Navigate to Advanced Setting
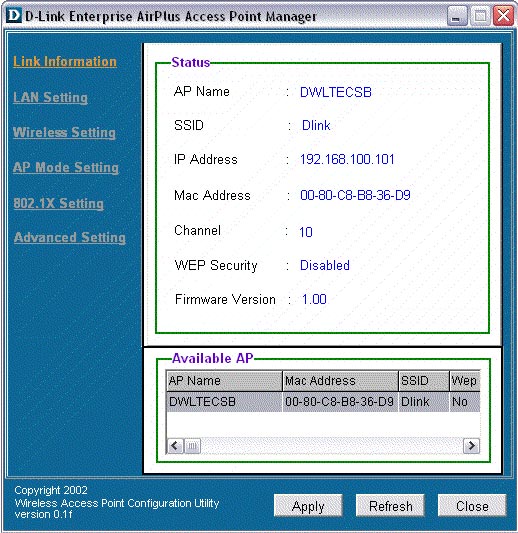 (x=70, y=237)
